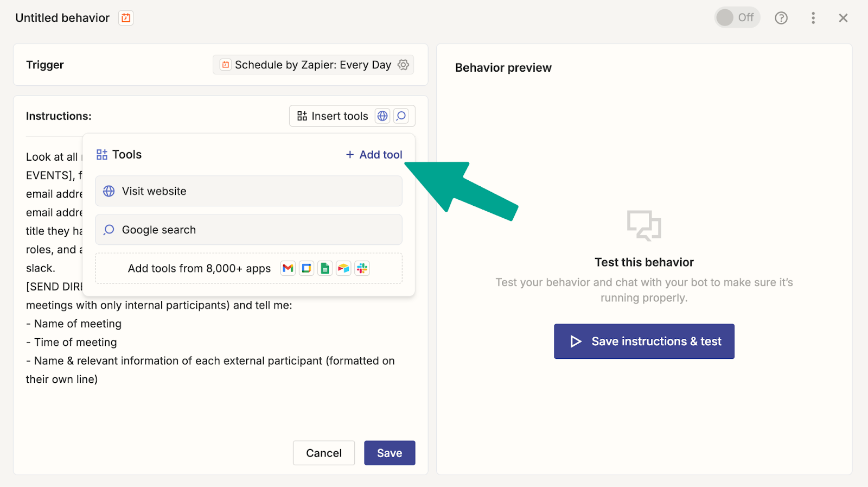
Task: Click the chat bubbles icon in preview
Action: [644, 225]
